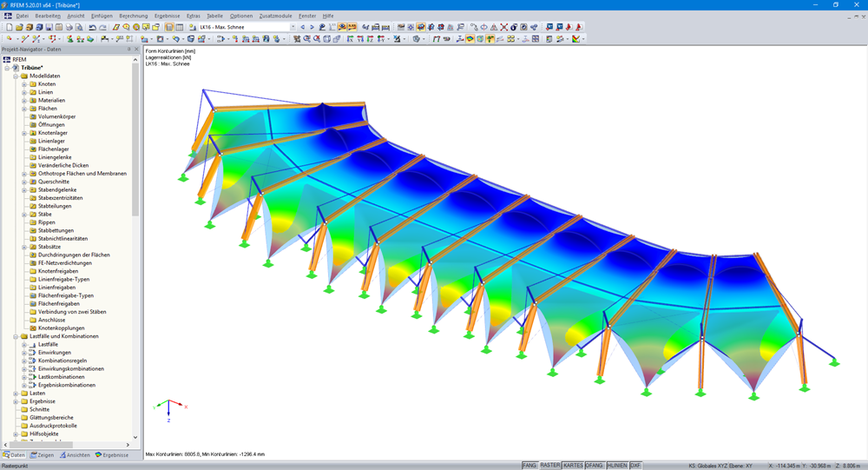The width and height of the screenshot is (868, 470).
Task: Switch to the Ergebnisse navigator tab
Action: tap(112, 455)
